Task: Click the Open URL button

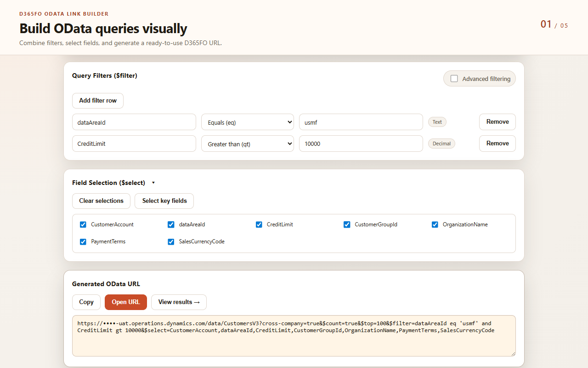Action: 126,302
